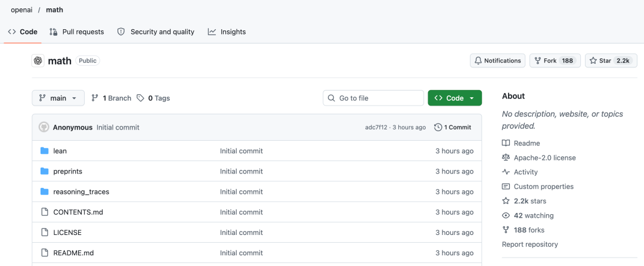This screenshot has height=266, width=644.
Task: Click the Fork button with 188 count
Action: (555, 61)
